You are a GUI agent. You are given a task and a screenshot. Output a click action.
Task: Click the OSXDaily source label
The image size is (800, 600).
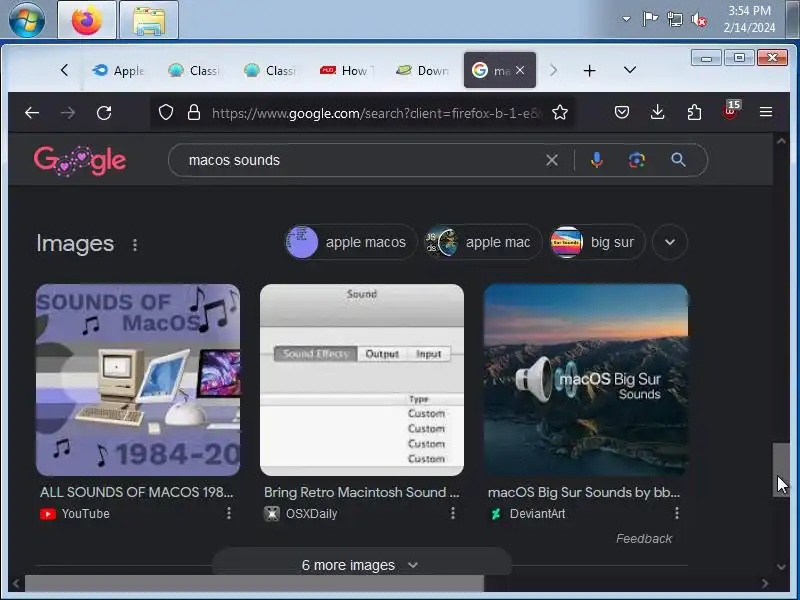pos(311,514)
